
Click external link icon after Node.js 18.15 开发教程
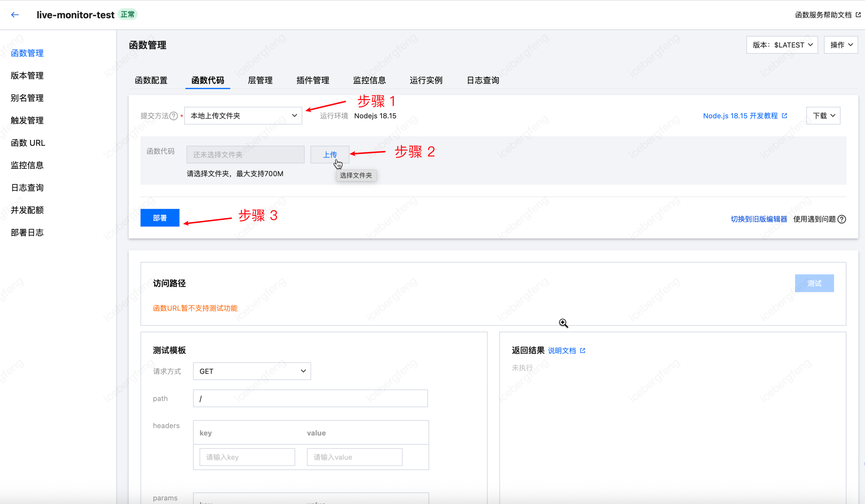pos(784,116)
